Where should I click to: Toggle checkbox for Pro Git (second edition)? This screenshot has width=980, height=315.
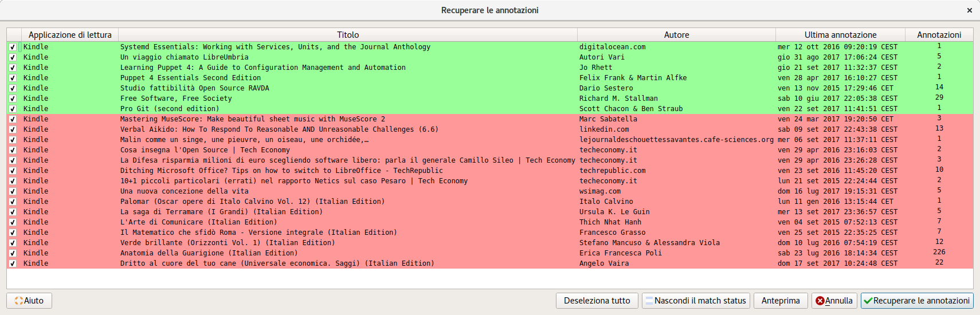13,109
